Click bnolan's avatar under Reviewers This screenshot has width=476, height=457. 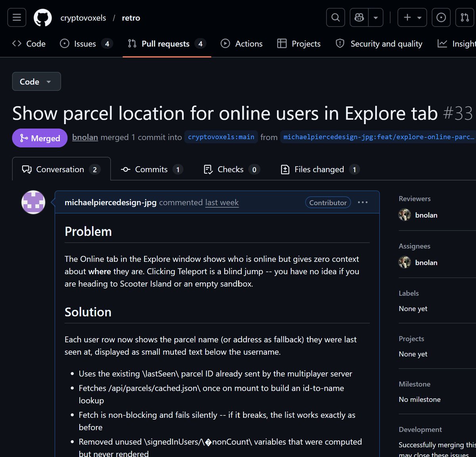click(405, 215)
